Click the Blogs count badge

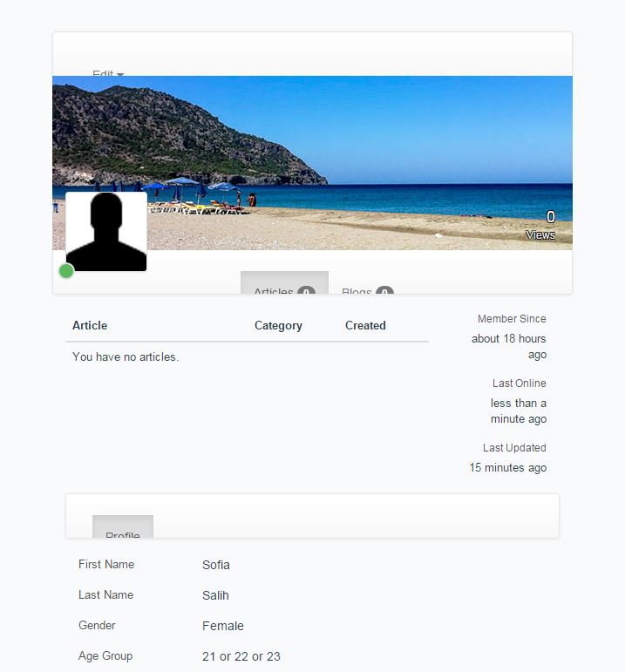click(384, 290)
